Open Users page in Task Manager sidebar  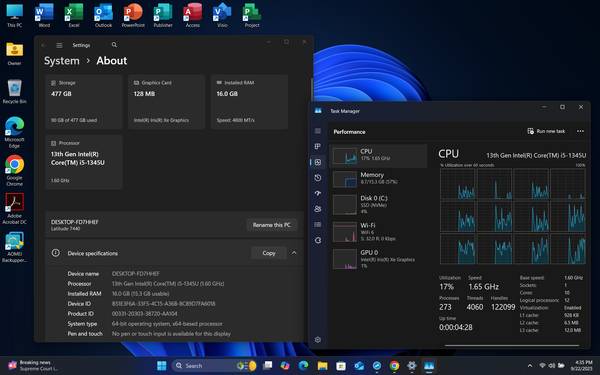[x=318, y=209]
